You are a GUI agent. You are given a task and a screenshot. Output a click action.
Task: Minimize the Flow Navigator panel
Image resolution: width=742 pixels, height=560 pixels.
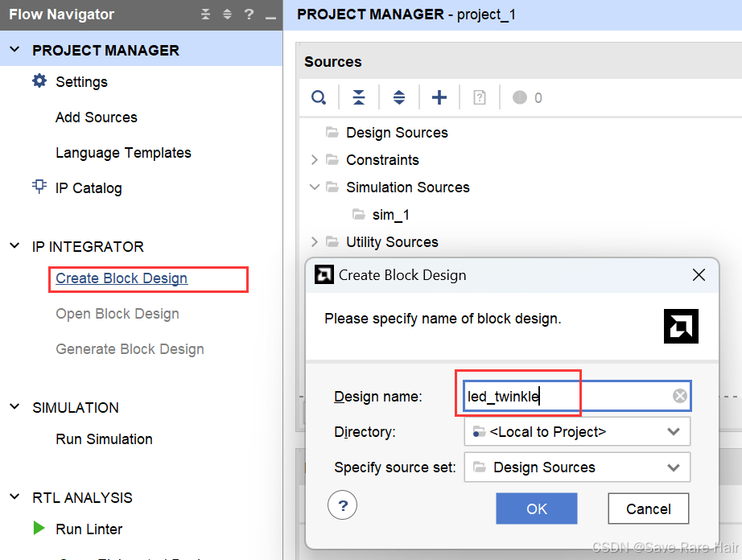[270, 18]
